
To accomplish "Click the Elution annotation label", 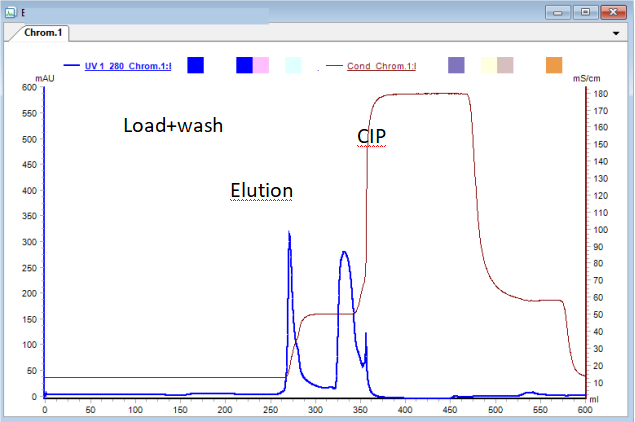I will [x=261, y=190].
